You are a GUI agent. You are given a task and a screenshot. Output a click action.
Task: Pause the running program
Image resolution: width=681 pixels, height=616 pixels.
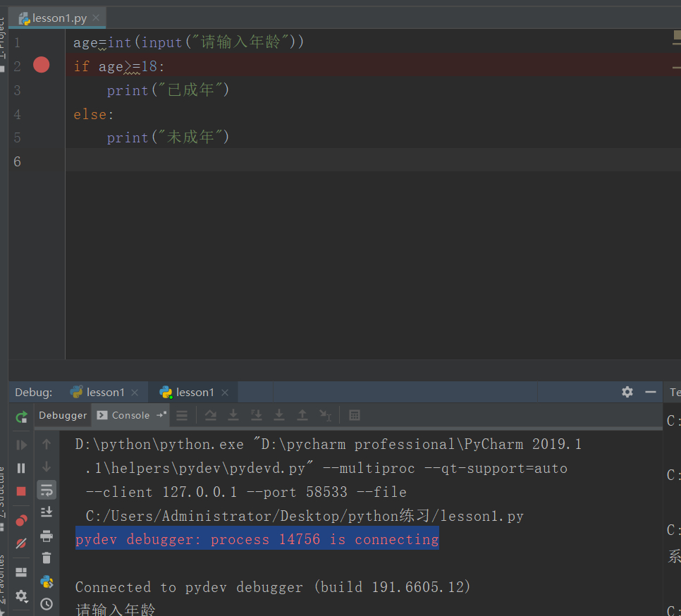(x=21, y=468)
